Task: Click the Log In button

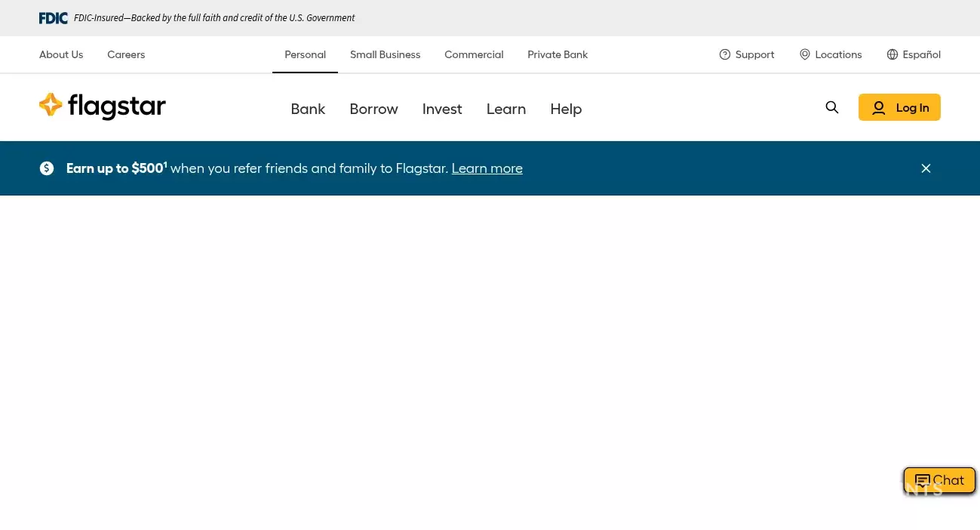Action: (x=899, y=107)
